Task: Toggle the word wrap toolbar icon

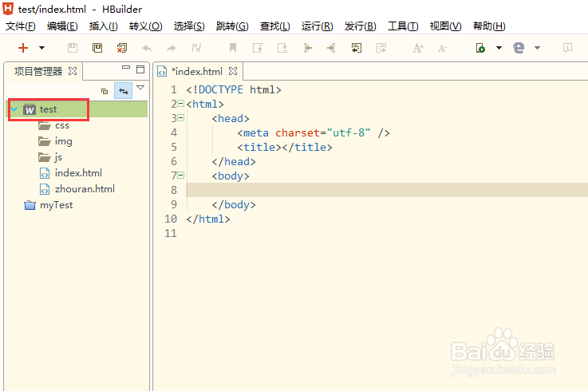Action: pos(357,48)
